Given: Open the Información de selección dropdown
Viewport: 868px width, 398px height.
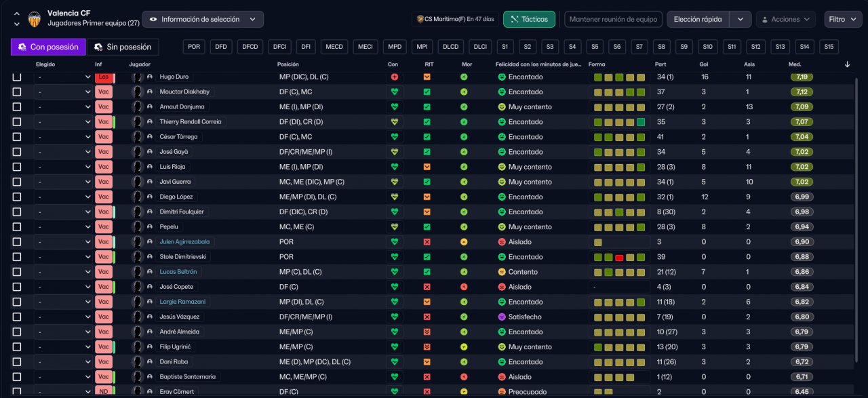Looking at the screenshot, I should coord(203,20).
